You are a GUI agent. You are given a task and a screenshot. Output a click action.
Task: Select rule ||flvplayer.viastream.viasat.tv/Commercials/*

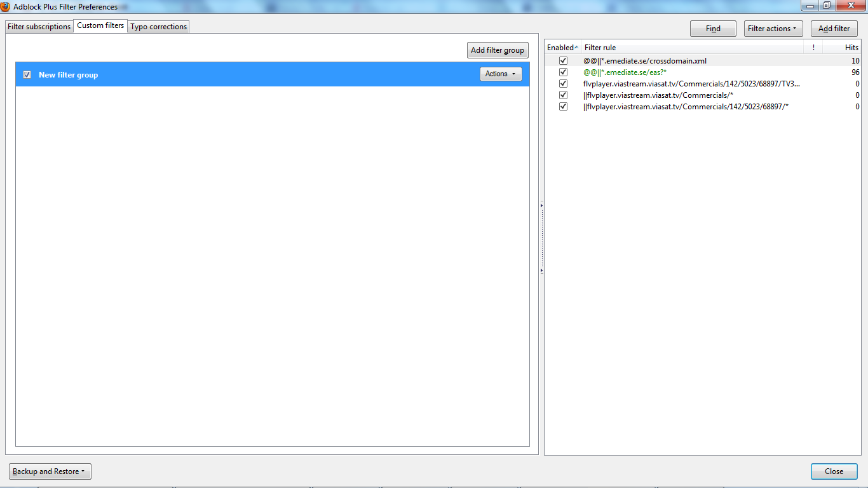coord(658,95)
